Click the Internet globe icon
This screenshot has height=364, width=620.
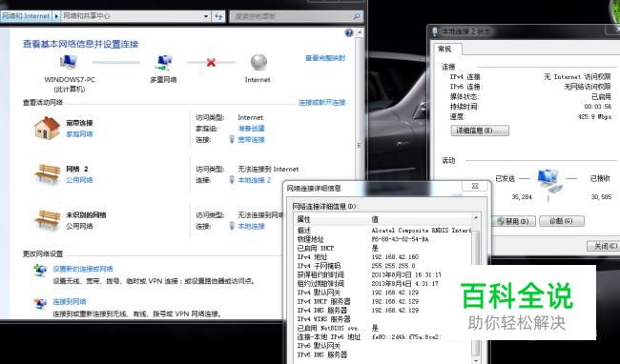[258, 62]
